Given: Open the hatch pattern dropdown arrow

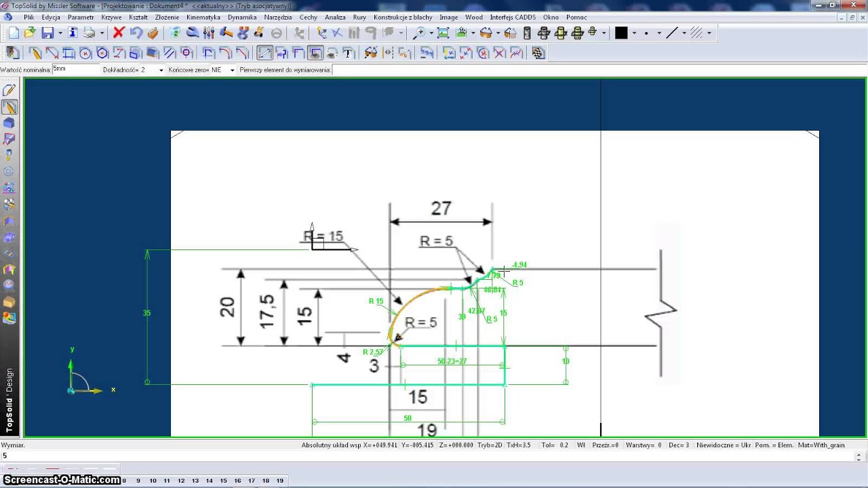Looking at the screenshot, I should click(709, 33).
